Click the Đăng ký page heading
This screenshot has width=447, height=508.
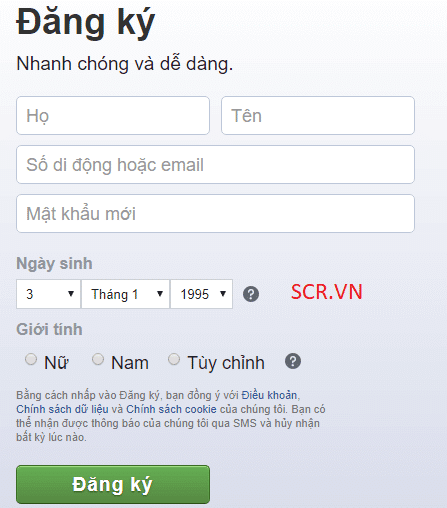[86, 22]
